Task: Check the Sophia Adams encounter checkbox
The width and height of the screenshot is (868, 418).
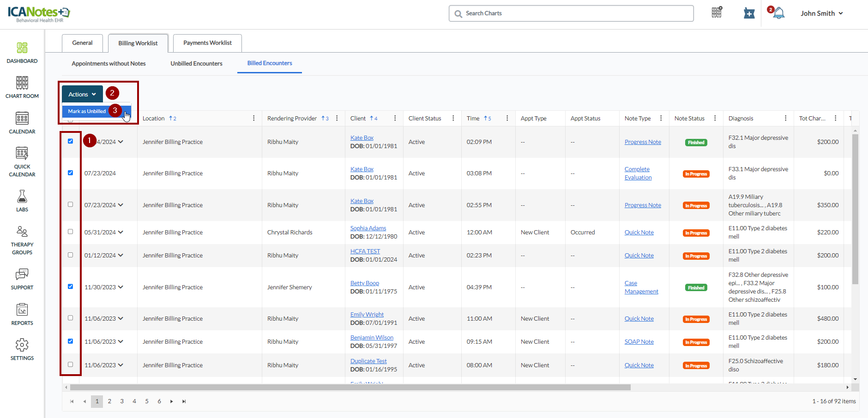Action: (70, 232)
